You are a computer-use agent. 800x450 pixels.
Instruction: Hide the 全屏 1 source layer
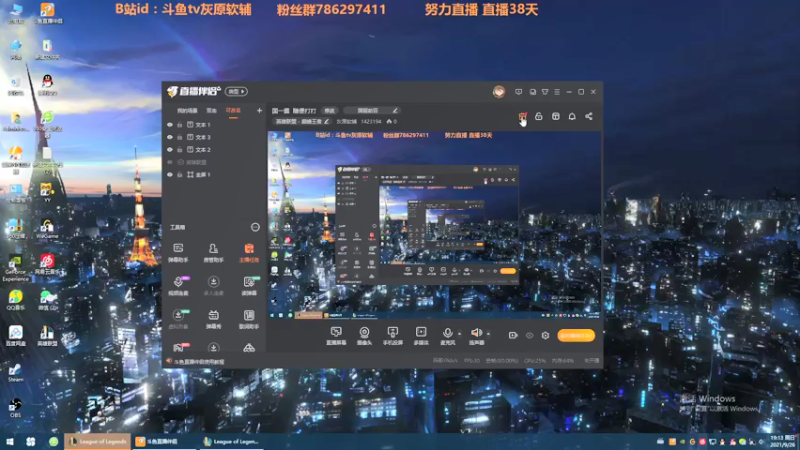point(170,174)
